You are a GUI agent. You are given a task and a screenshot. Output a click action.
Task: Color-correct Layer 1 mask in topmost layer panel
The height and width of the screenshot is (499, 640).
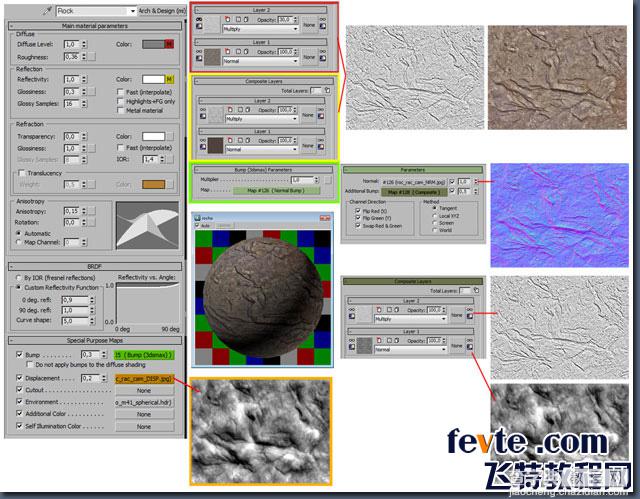pos(322,58)
